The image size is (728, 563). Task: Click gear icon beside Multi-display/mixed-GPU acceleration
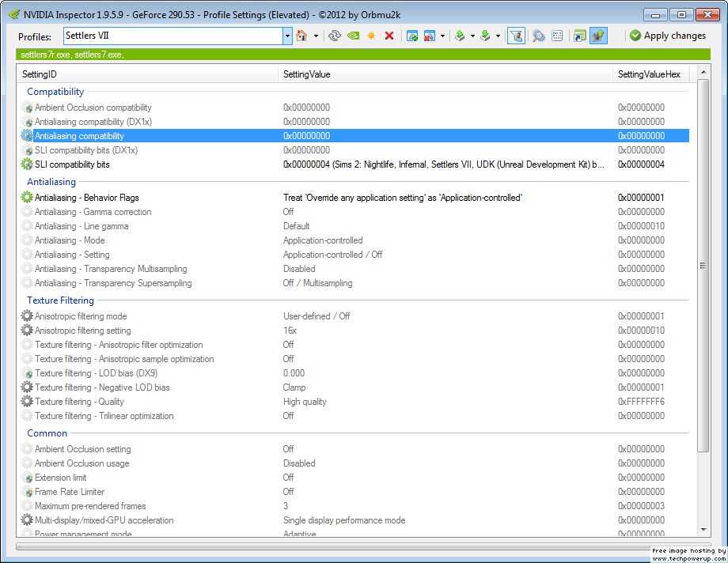click(27, 520)
